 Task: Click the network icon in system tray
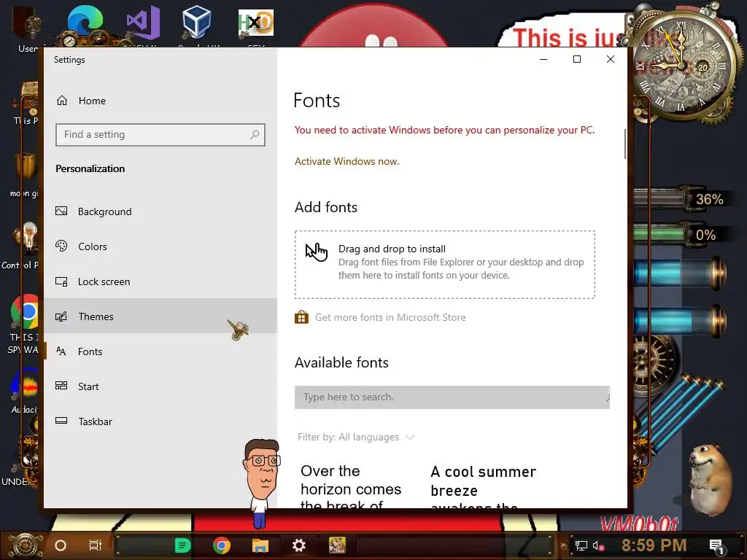click(581, 545)
